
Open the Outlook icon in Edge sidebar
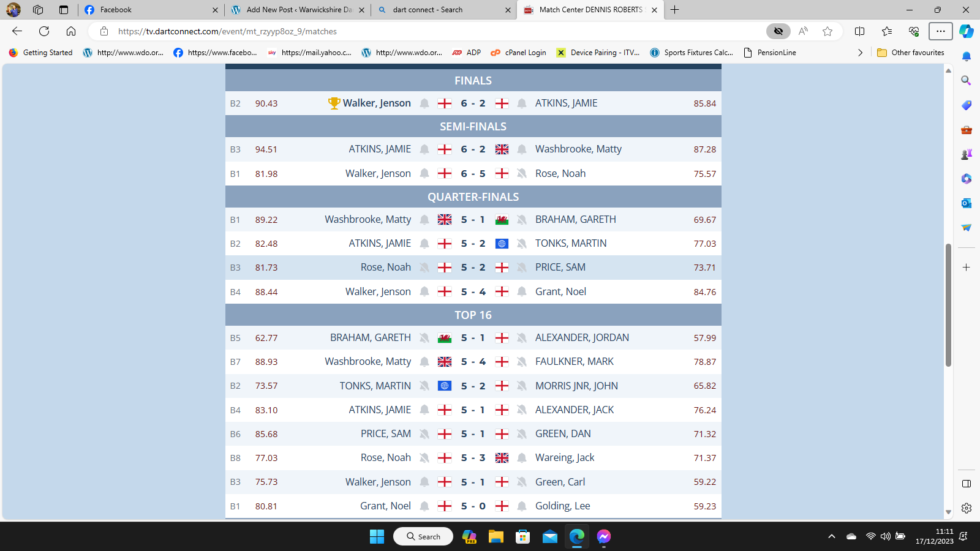[x=967, y=203]
